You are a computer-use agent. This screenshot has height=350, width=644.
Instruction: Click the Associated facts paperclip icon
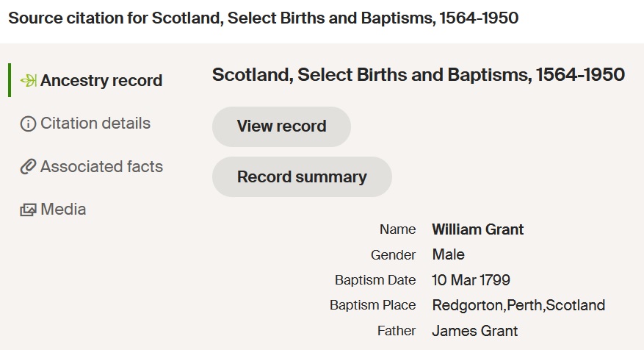(28, 167)
